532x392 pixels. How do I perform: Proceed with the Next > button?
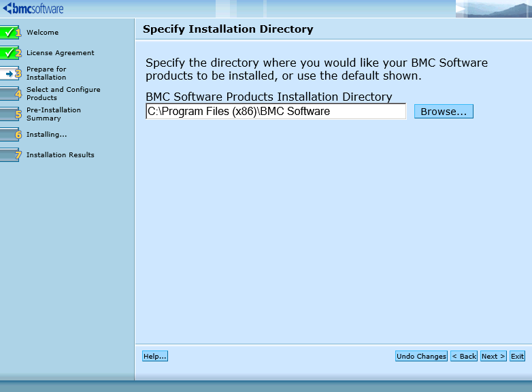(493, 356)
